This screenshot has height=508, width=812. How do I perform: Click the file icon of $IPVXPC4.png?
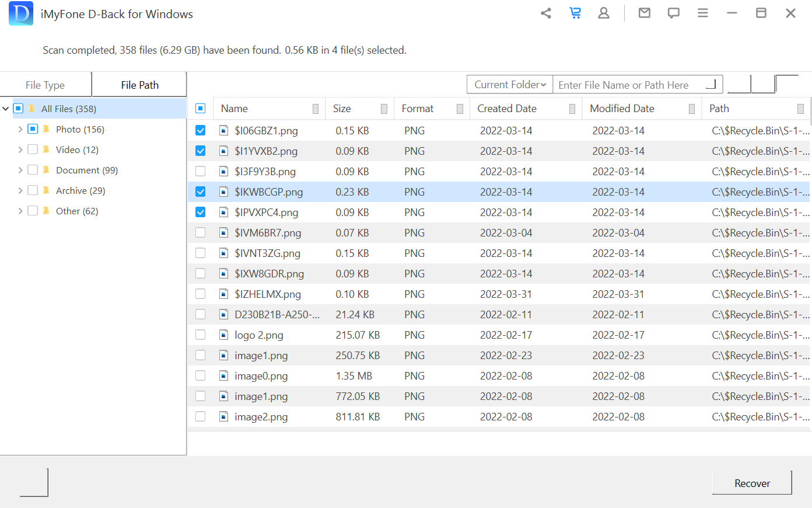pyautogui.click(x=223, y=212)
